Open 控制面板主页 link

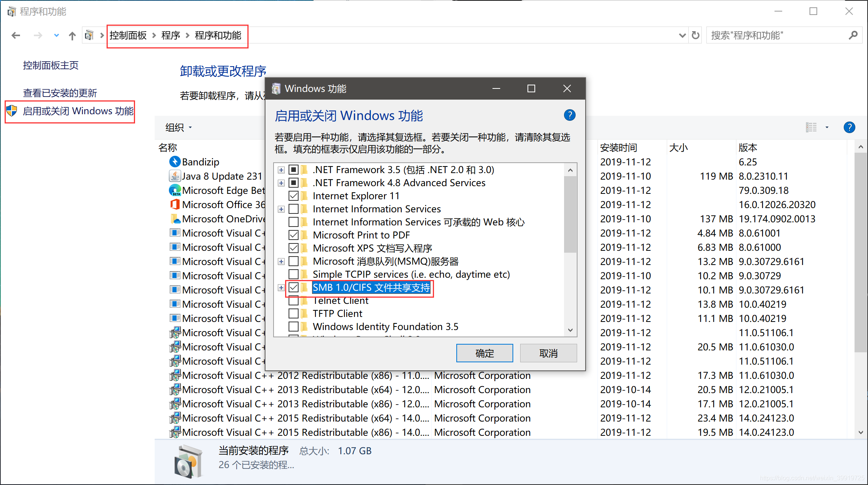51,65
